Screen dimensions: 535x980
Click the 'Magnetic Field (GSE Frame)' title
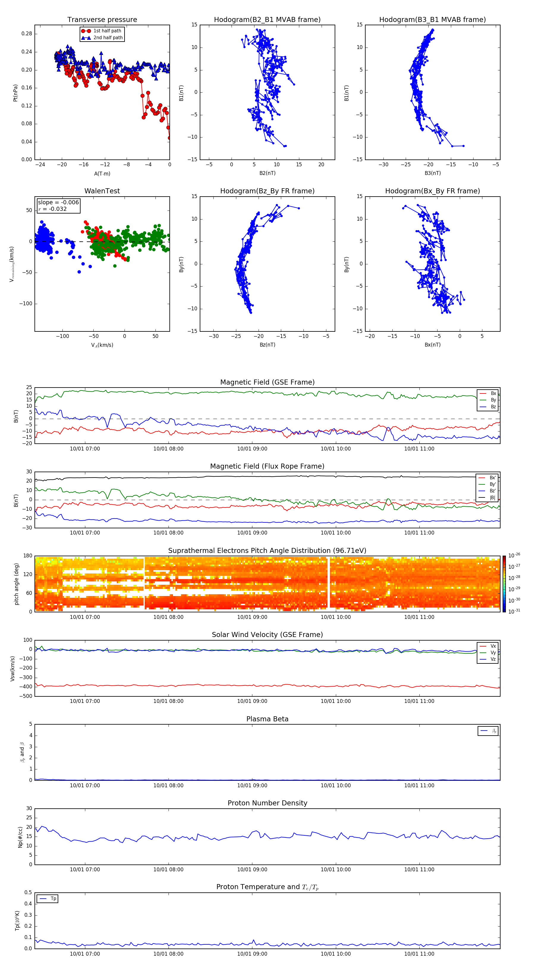[x=267, y=382]
